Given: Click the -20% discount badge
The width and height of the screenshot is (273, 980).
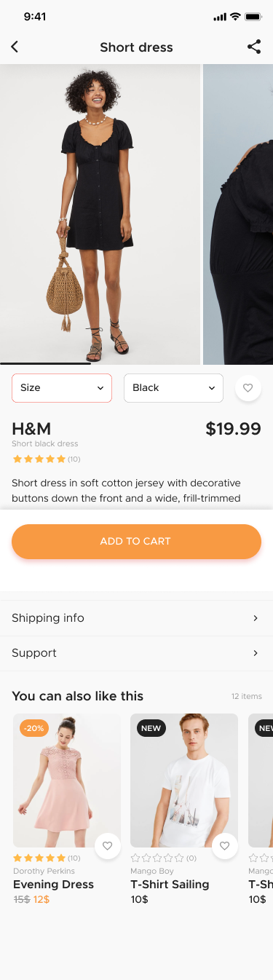Looking at the screenshot, I should point(34,728).
